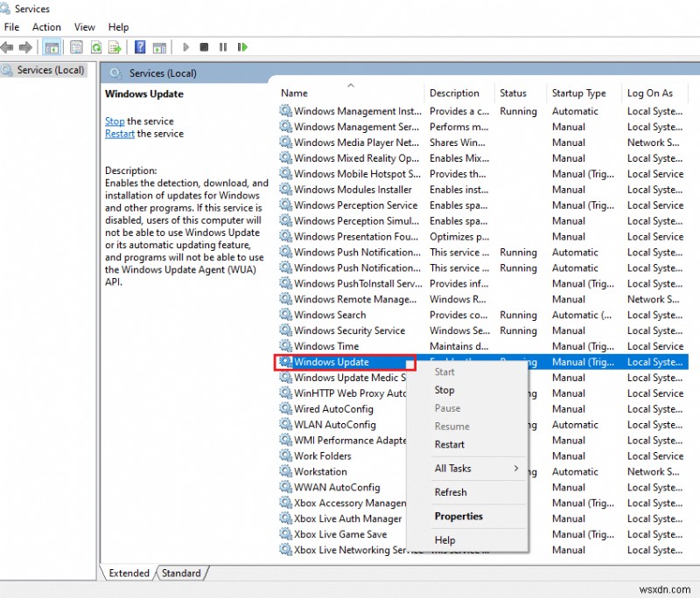Click the Refresh toolbar icon
700x598 pixels.
[x=95, y=47]
